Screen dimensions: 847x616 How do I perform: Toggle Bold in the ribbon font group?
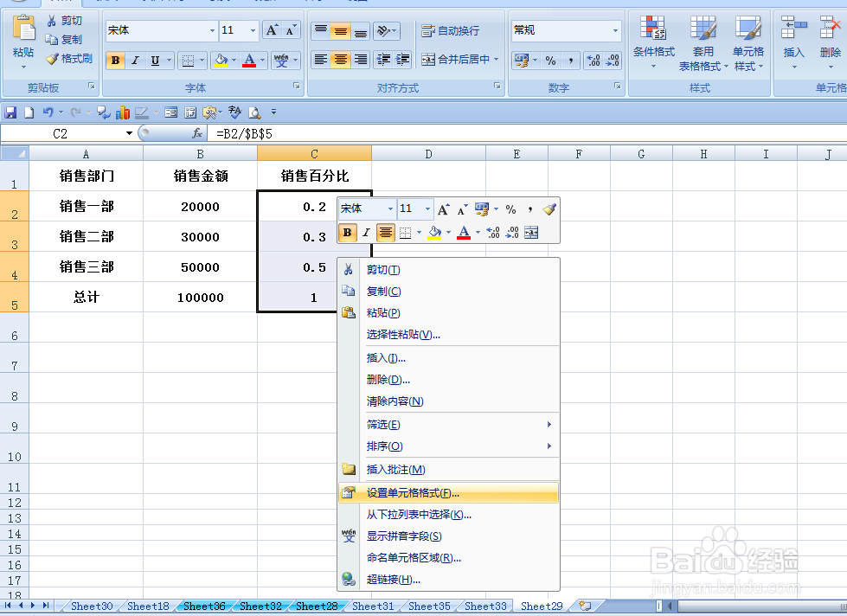[x=115, y=60]
